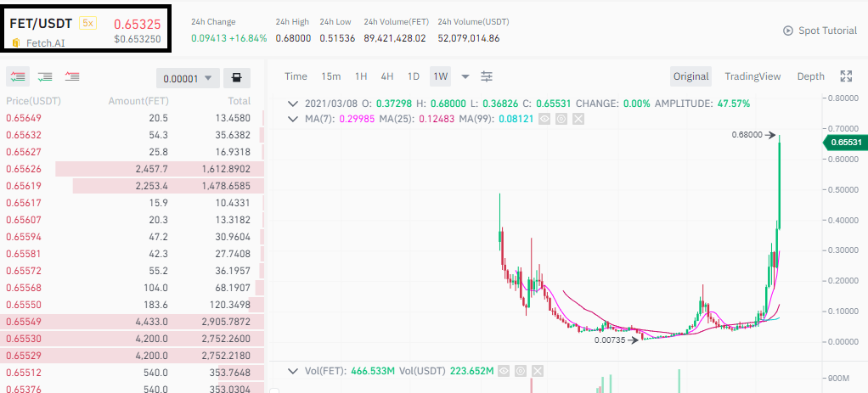Click the 0.00735 low marker on chart
The width and height of the screenshot is (868, 393).
click(610, 340)
